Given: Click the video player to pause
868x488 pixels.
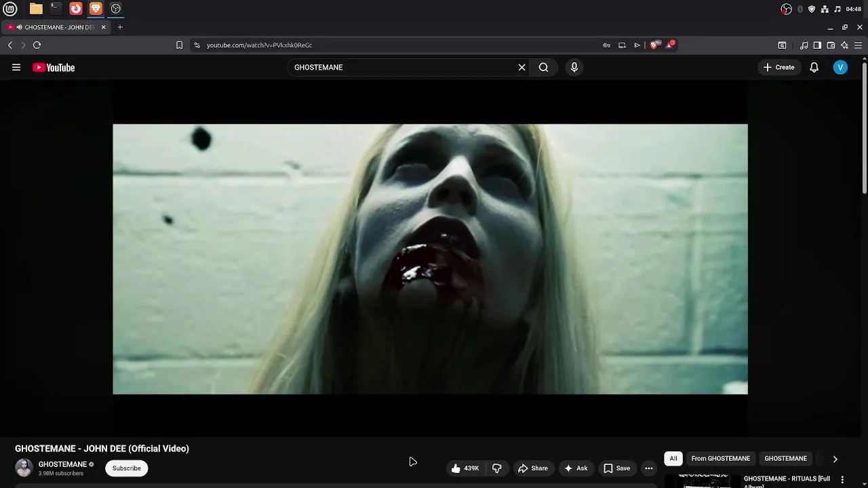Looking at the screenshot, I should point(430,258).
